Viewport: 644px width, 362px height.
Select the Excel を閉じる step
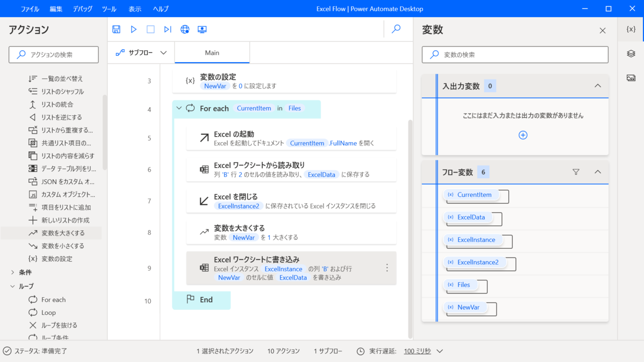pos(291,201)
